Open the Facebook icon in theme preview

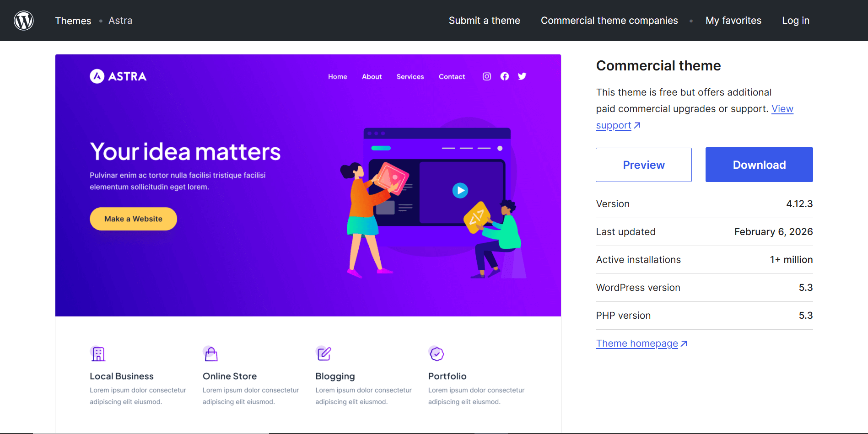[505, 76]
